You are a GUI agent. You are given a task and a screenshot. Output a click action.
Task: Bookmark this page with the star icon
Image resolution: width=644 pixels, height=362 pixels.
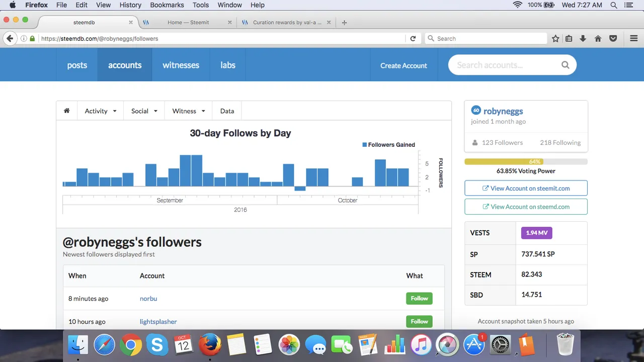555,38
